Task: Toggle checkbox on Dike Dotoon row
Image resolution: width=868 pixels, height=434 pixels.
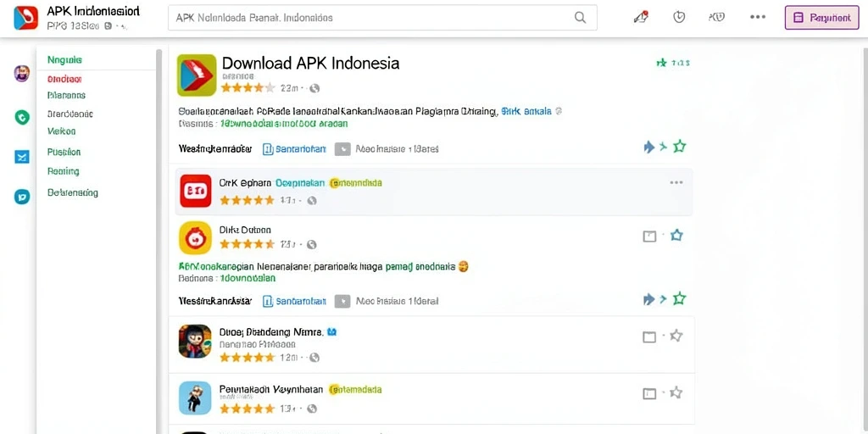Action: coord(649,237)
